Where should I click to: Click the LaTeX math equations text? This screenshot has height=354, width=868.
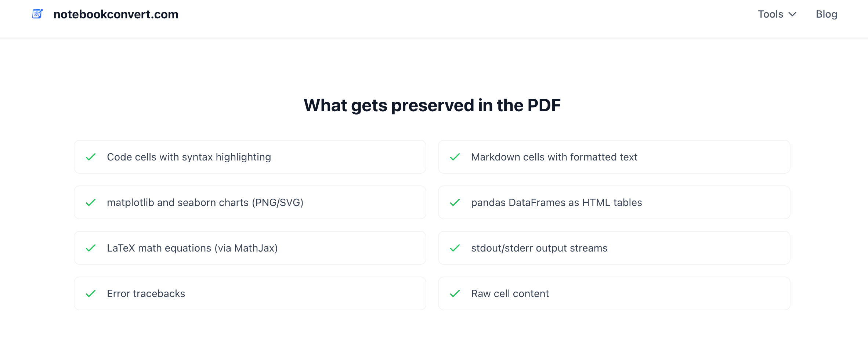click(x=192, y=248)
